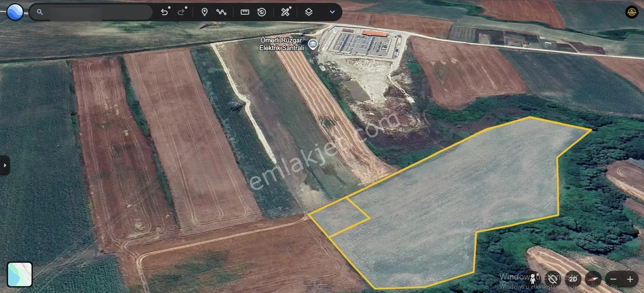Click the Ömerli Rüzgar Elektrik Santrali marker

(313, 44)
